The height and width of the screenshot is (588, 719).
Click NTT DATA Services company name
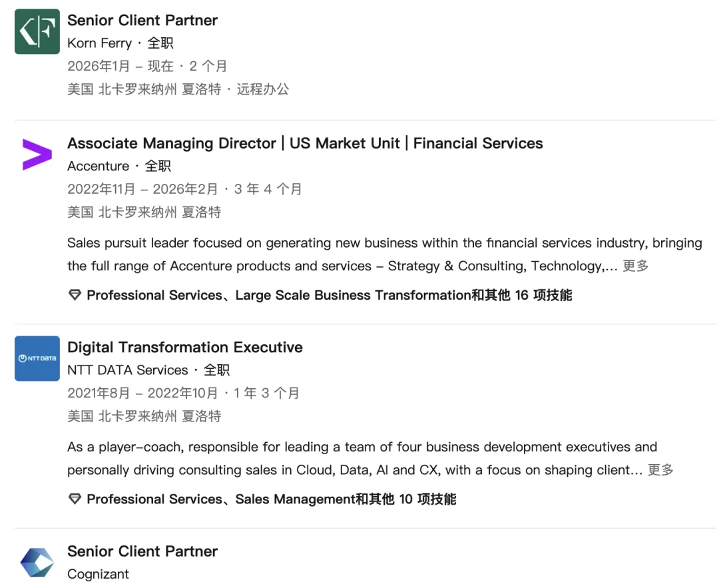(x=128, y=370)
